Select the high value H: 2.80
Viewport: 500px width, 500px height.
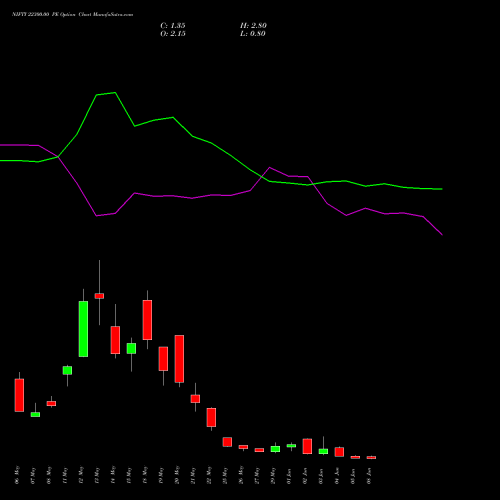tap(253, 26)
